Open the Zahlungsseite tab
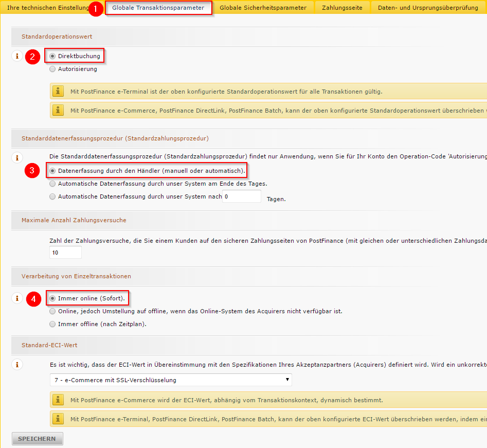Screen dimensions: 487x448 [x=342, y=8]
